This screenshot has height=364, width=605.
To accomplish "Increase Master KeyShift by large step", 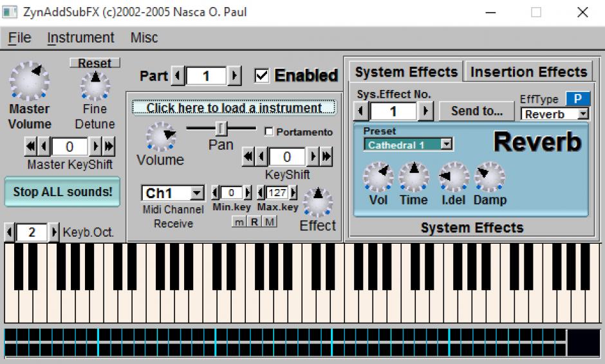I will pos(109,146).
